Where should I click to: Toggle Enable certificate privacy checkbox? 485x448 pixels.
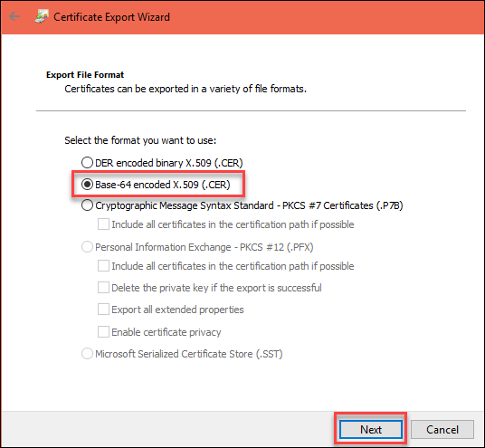[103, 331]
